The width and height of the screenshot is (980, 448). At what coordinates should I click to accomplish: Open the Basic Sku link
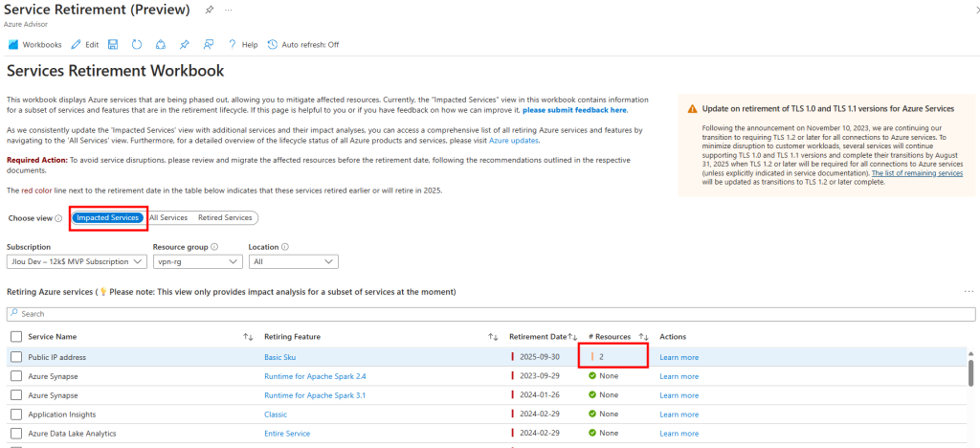pos(280,357)
